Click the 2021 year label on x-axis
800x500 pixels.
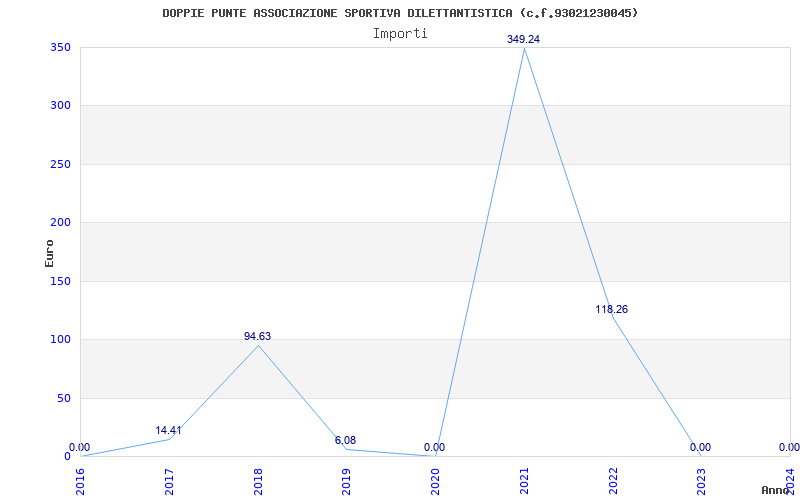pyautogui.click(x=524, y=482)
